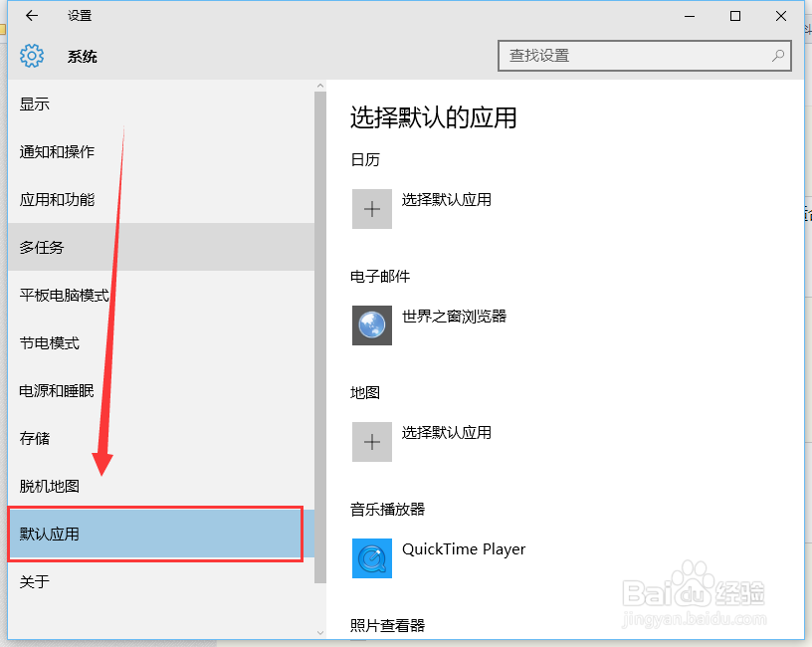Click 选择默认应用 for calendar
The width and height of the screenshot is (812, 647).
pos(447,199)
